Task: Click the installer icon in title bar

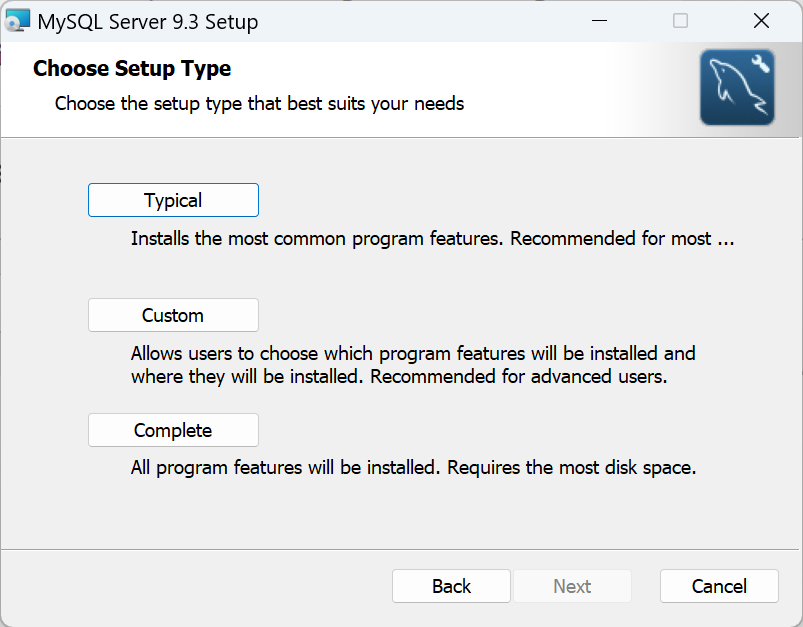Action: [17, 21]
